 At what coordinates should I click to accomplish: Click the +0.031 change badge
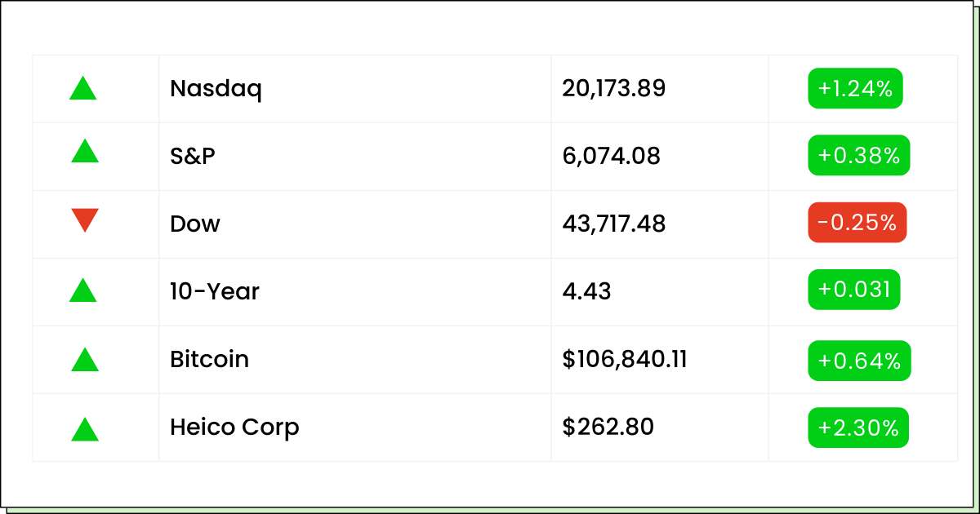[x=853, y=290]
